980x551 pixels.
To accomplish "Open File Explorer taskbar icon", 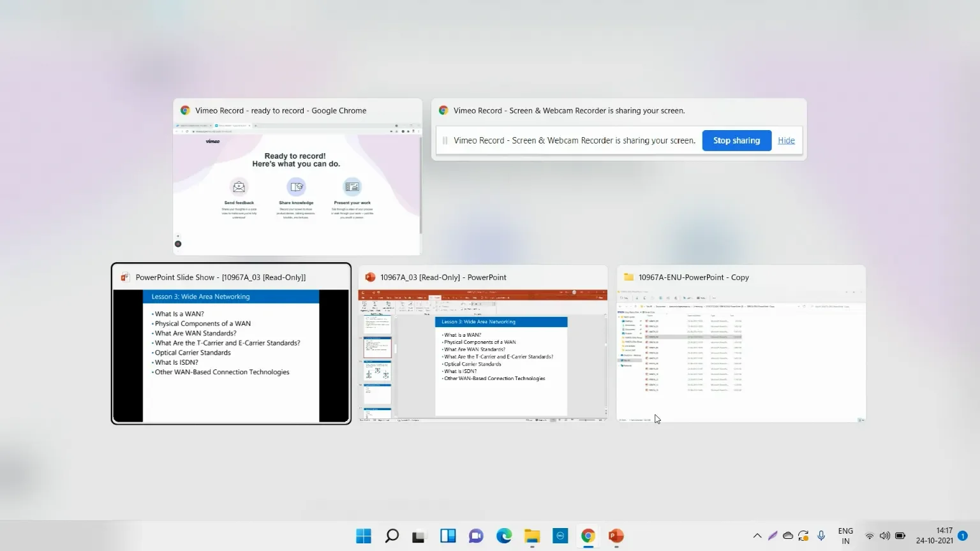I will point(532,536).
